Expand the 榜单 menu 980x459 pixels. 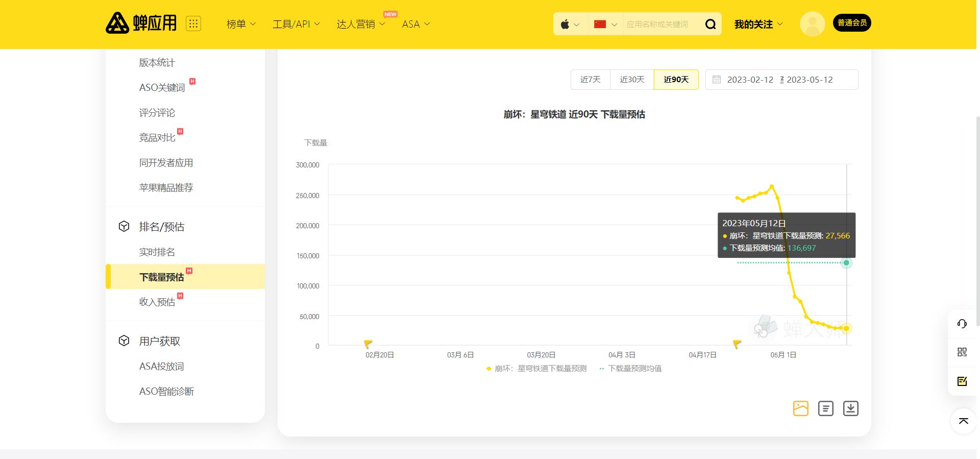241,24
